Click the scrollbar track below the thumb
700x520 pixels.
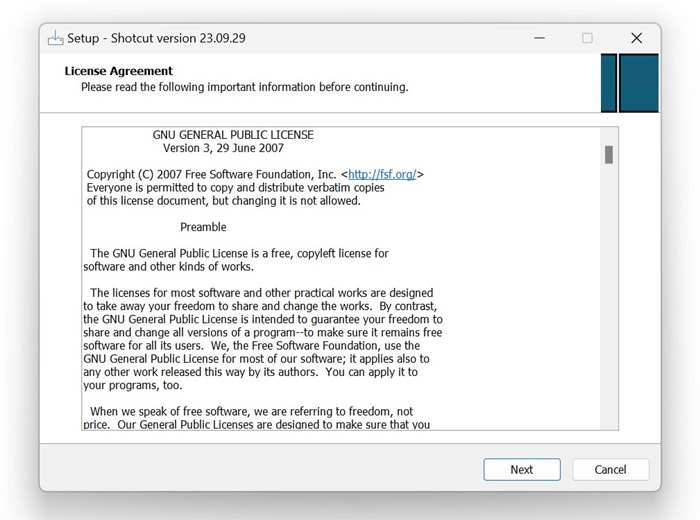[x=608, y=295]
